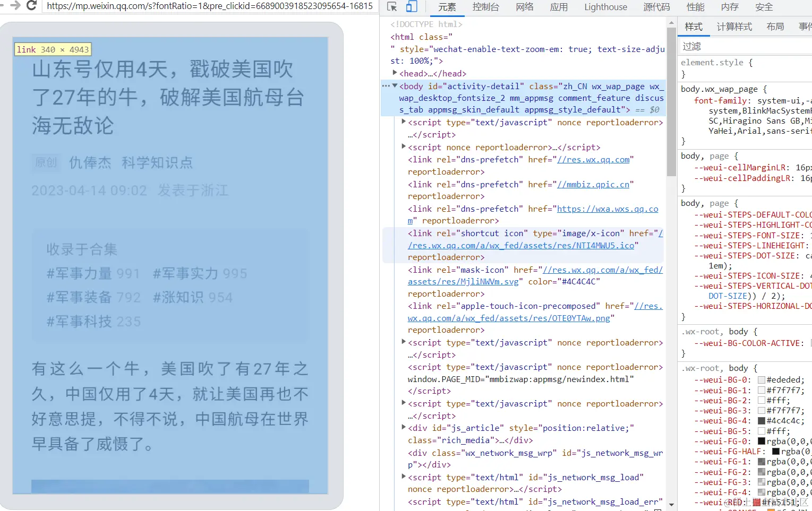Click the font-family property name
This screenshot has height=511, width=812.
pyautogui.click(x=721, y=101)
